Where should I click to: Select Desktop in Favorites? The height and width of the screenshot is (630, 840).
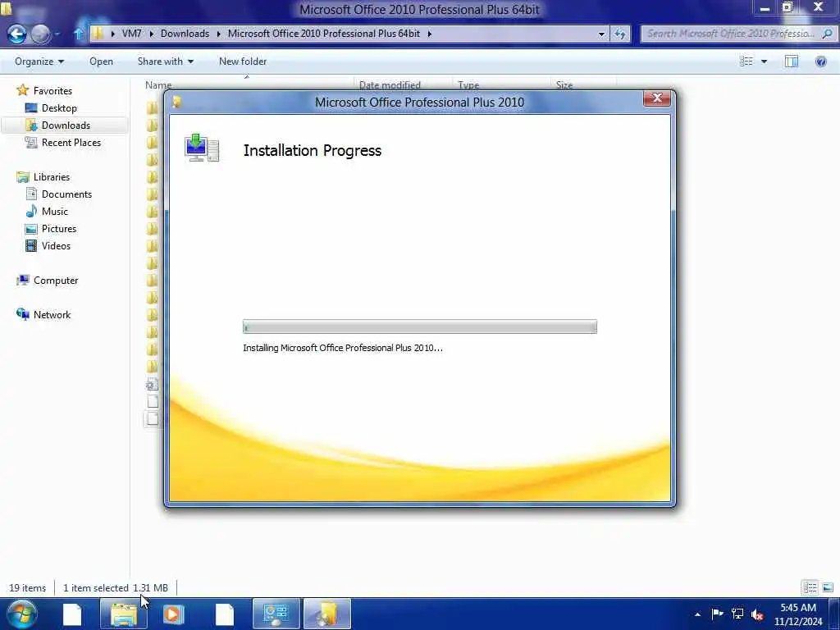[59, 108]
